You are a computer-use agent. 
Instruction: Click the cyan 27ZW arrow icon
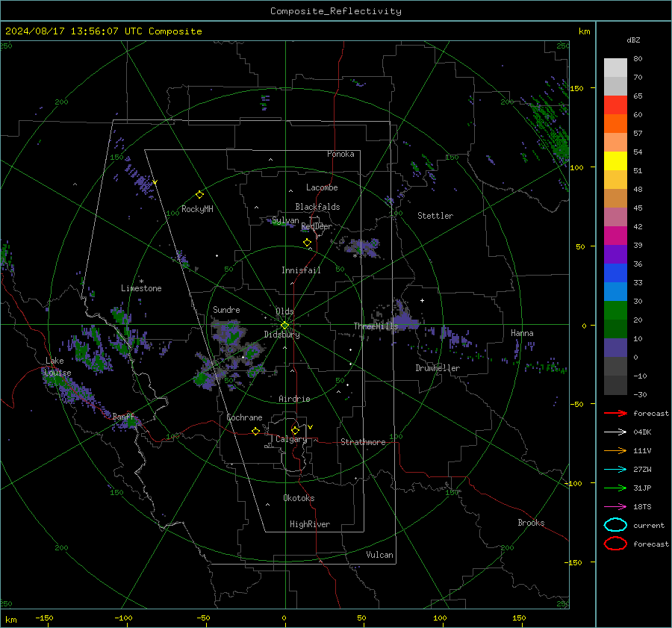pos(615,470)
